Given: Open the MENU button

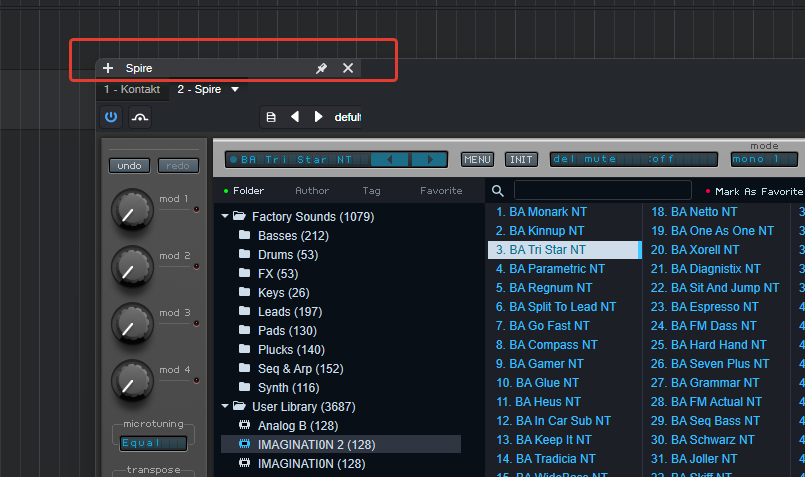Looking at the screenshot, I should [x=477, y=160].
